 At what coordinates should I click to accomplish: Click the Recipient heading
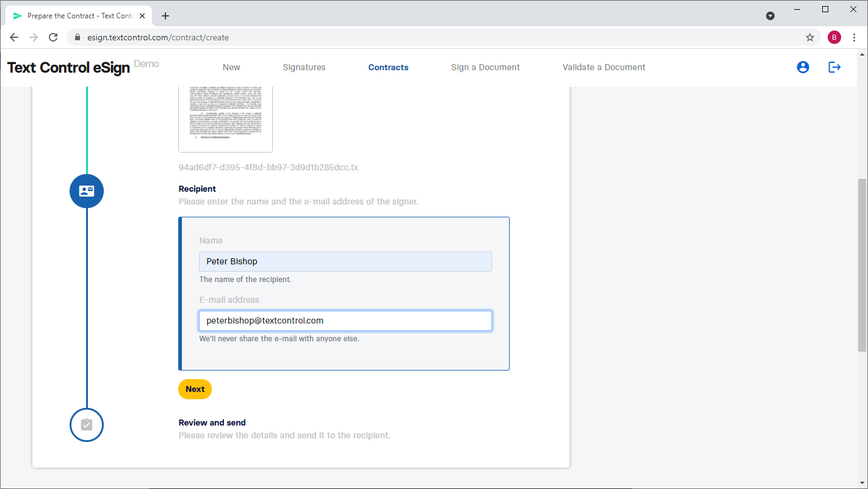197,189
